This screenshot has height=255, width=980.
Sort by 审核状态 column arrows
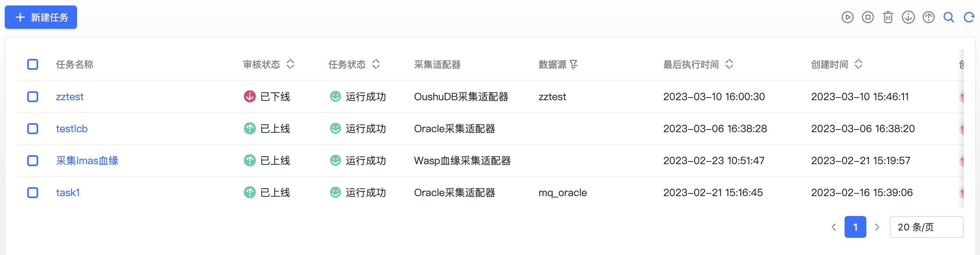pos(290,64)
